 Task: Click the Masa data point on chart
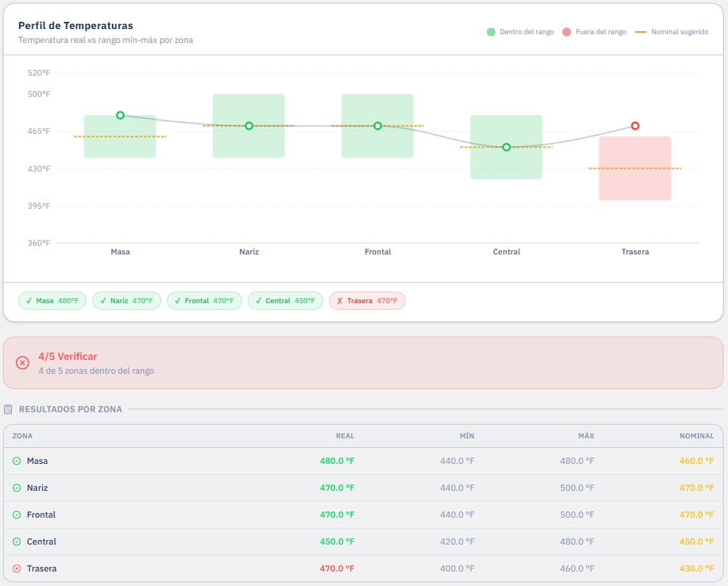[121, 116]
